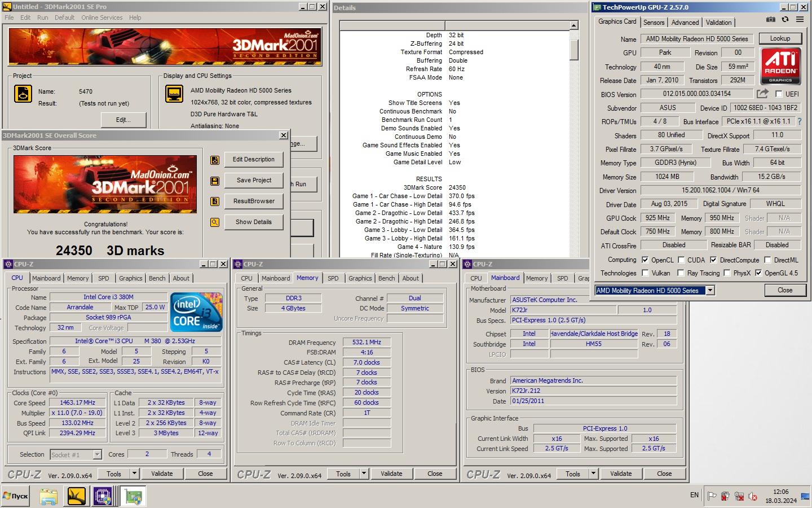Select SPD tab in Memory-tab CPU-Z window
Screen dimensions: 812x508
333,278
